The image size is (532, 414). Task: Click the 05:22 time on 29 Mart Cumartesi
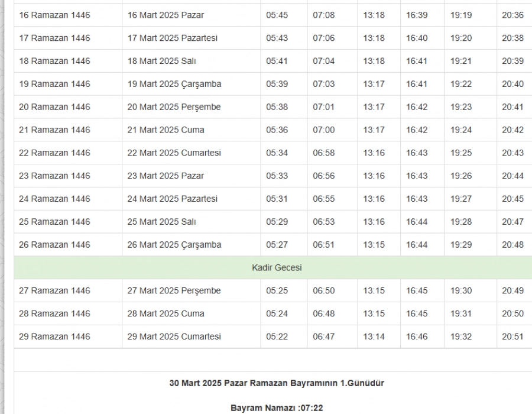tap(277, 337)
